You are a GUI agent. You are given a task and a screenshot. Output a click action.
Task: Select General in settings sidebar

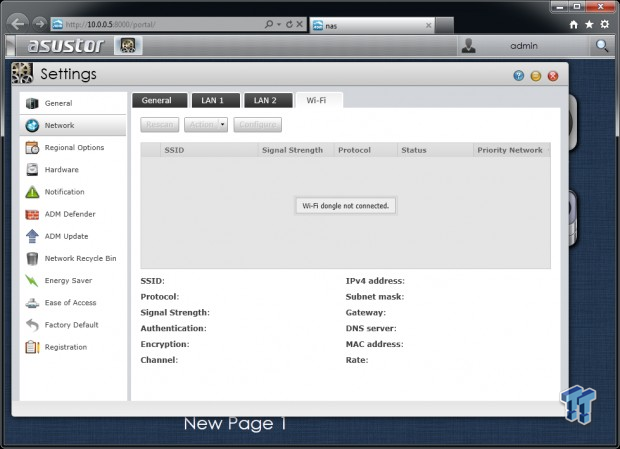point(73,103)
